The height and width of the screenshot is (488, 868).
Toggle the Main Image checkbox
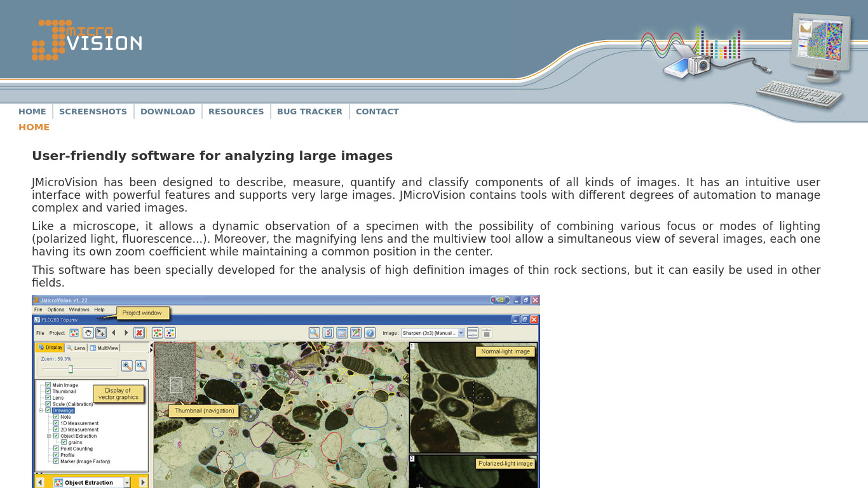point(48,385)
